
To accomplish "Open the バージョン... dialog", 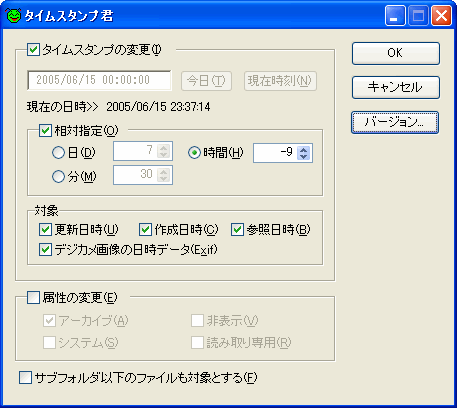I will tap(395, 122).
